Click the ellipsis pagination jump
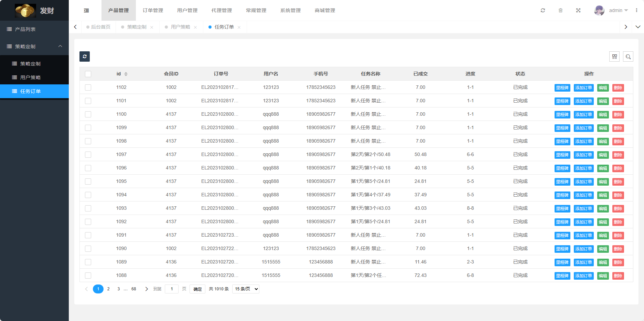 pos(126,289)
